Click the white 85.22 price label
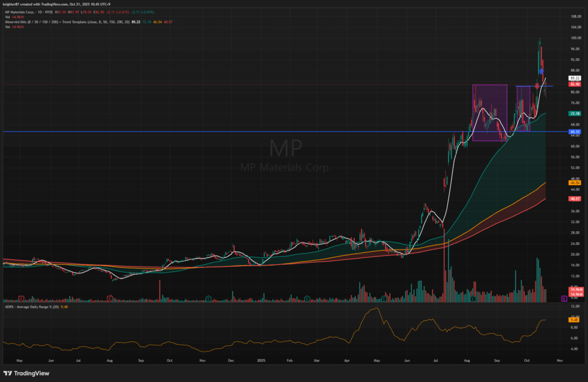588x382 pixels. coord(574,78)
